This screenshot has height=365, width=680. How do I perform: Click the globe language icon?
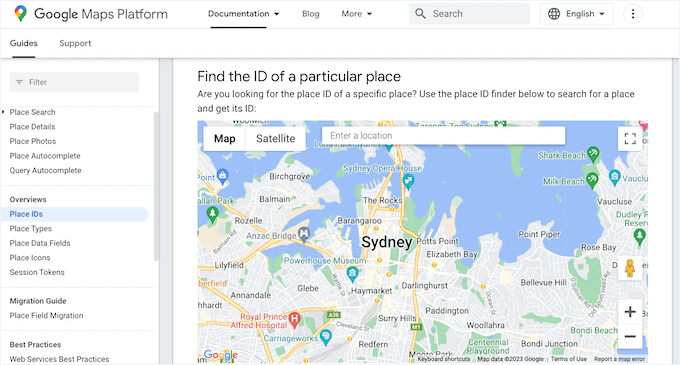click(554, 14)
